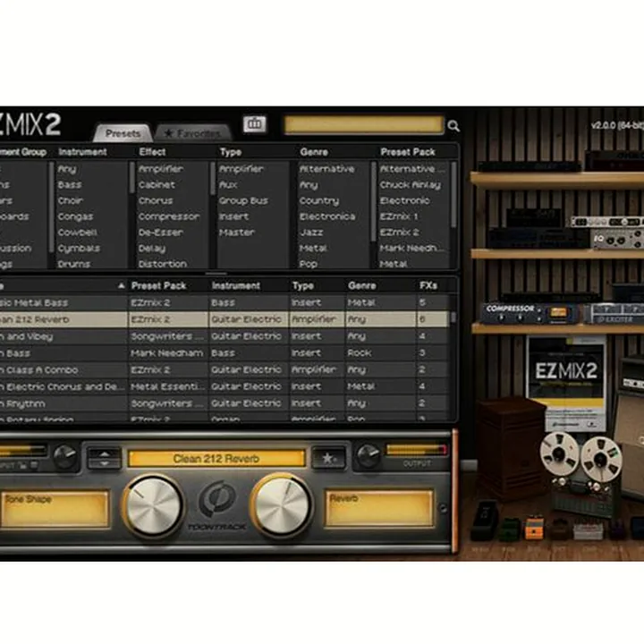Filter effect by De-Esser
This screenshot has height=644, width=644.
[161, 233]
